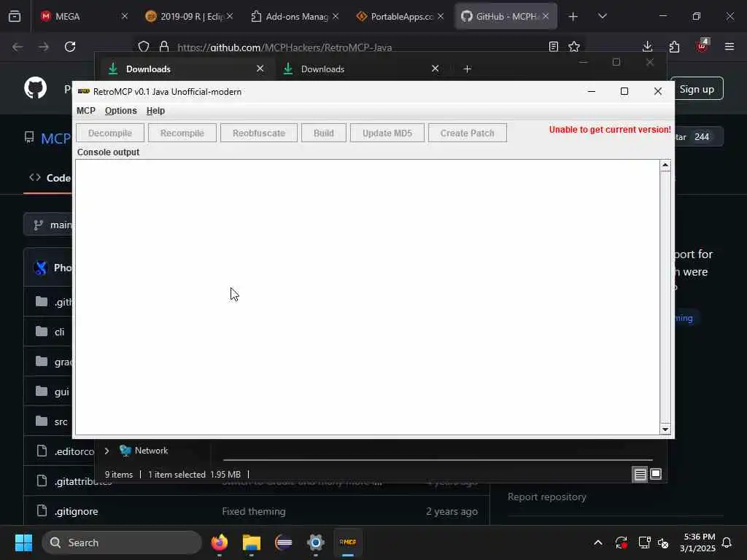
Task: Toggle reader view icon in address bar
Action: coord(553,47)
